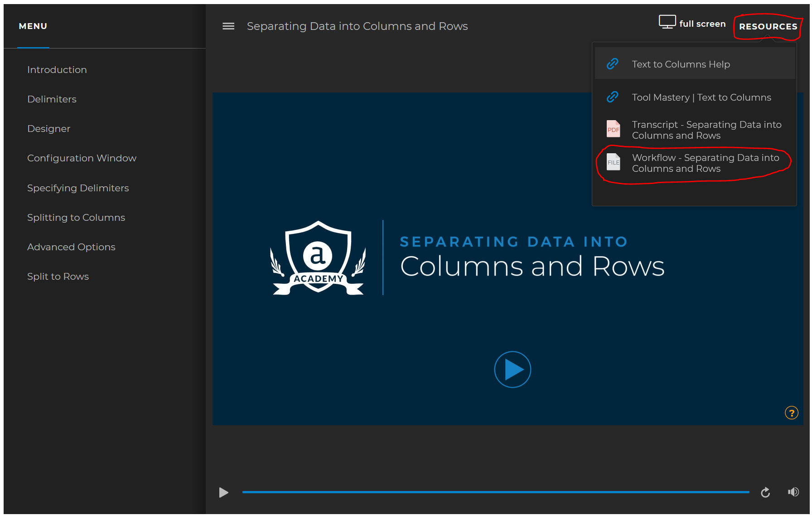Open Transcript - Separating Data into Columns
This screenshot has height=520, width=812.
coord(706,130)
